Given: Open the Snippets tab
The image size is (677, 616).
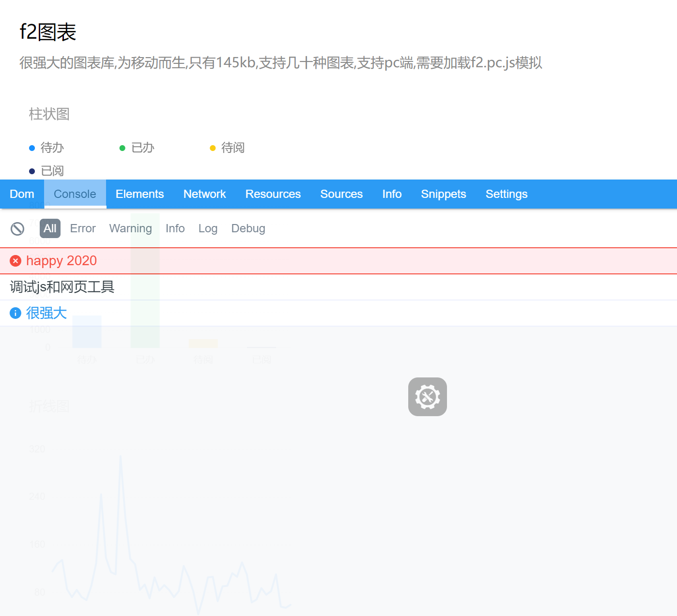Looking at the screenshot, I should pyautogui.click(x=444, y=194).
